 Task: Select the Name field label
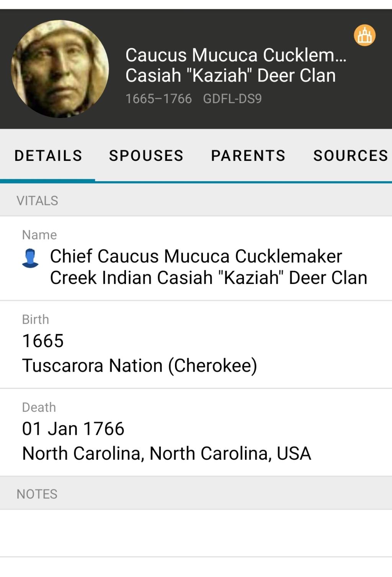click(x=39, y=235)
